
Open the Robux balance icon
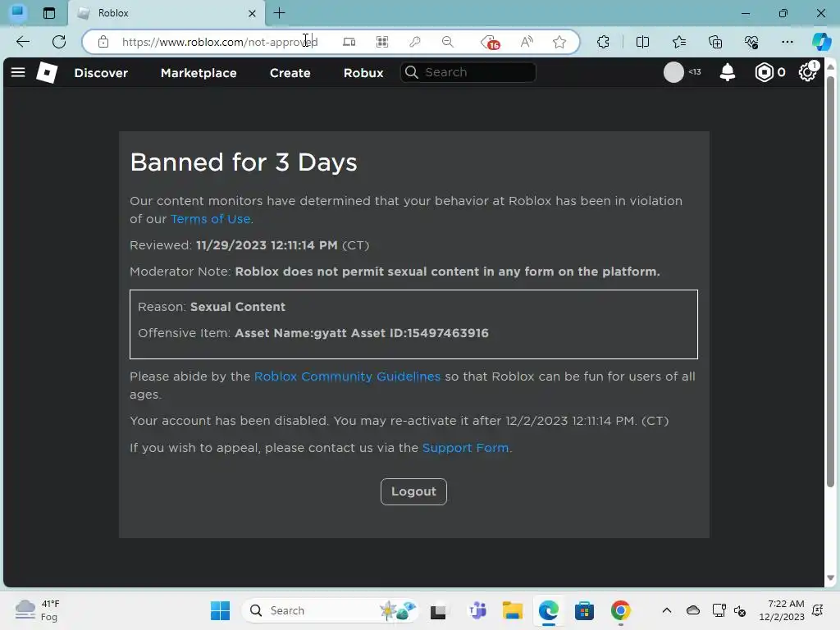(765, 72)
